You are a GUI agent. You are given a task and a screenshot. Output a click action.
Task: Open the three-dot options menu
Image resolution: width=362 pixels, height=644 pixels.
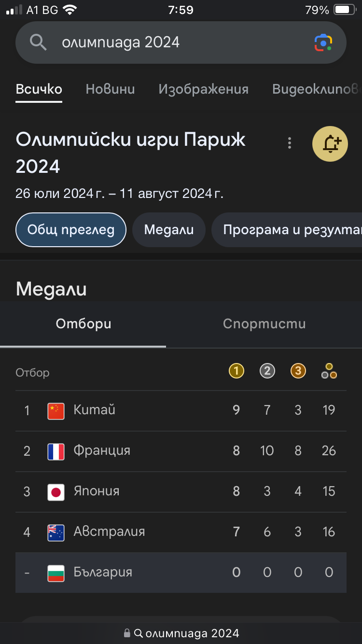click(x=290, y=143)
